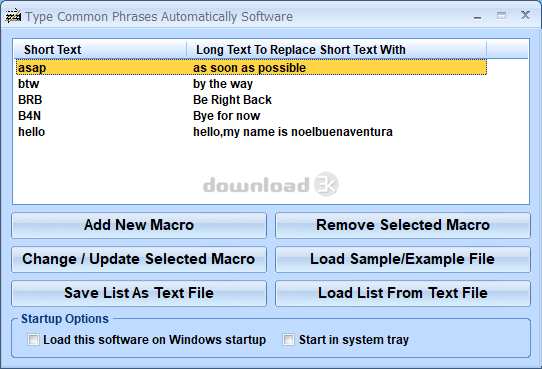Viewport: 542px width, 369px height.
Task: Load the Sample/Example File
Action: point(403,259)
